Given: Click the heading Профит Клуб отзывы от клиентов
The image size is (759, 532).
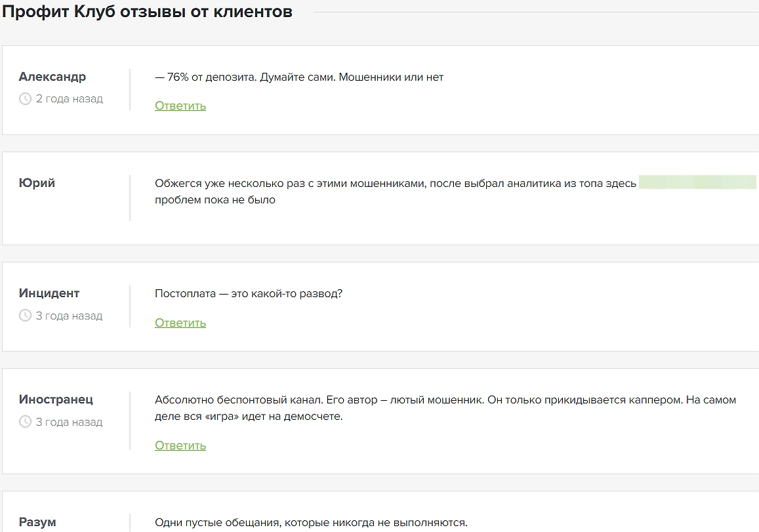Looking at the screenshot, I should 148,12.
